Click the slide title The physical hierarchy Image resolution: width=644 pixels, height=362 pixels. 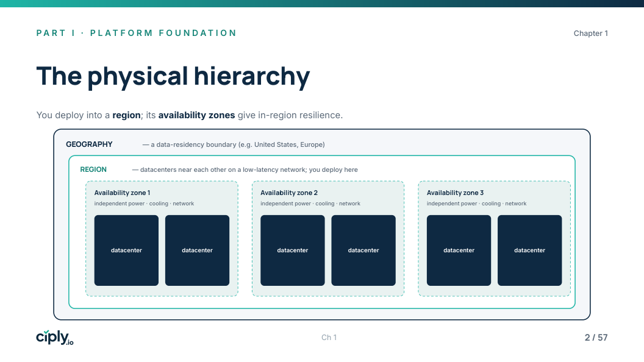[x=173, y=76]
